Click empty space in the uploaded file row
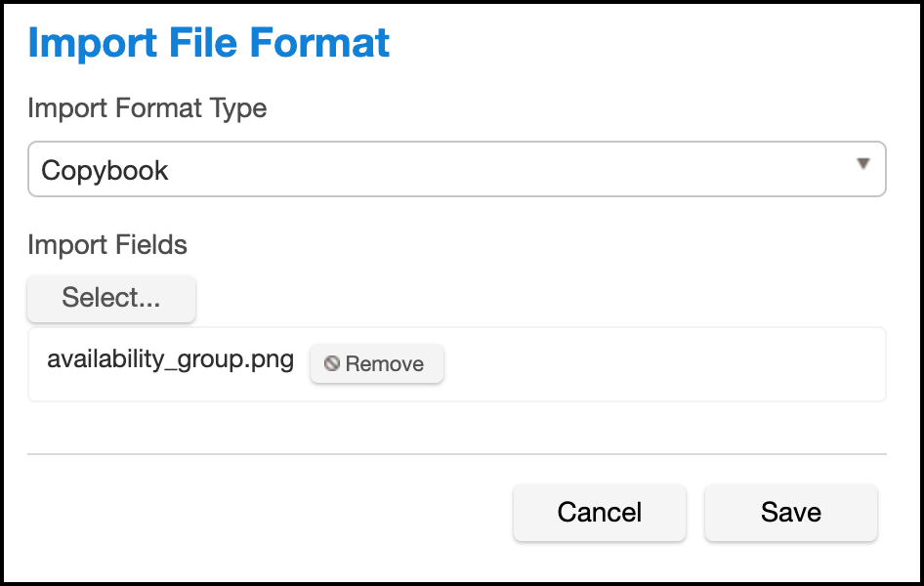Image resolution: width=924 pixels, height=586 pixels. coord(664,364)
